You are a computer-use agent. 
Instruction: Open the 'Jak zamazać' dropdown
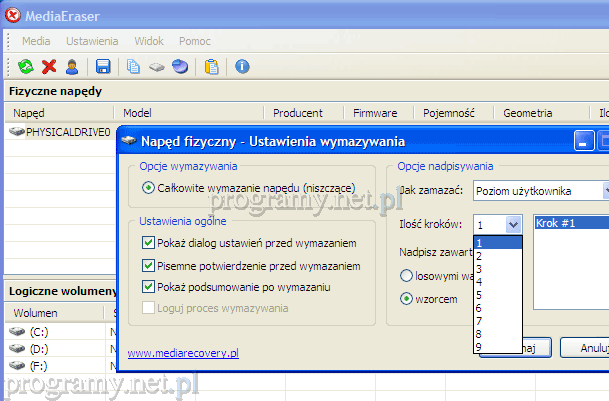pos(540,190)
